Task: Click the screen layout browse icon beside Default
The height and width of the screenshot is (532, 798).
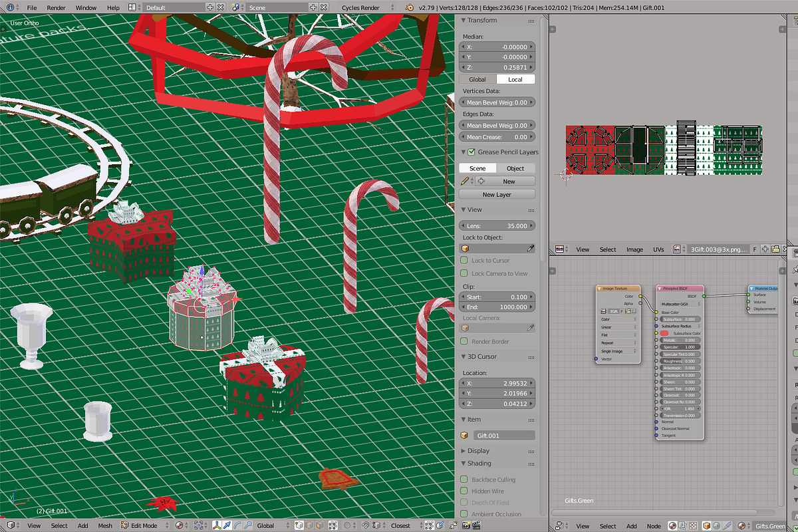Action: click(x=134, y=7)
